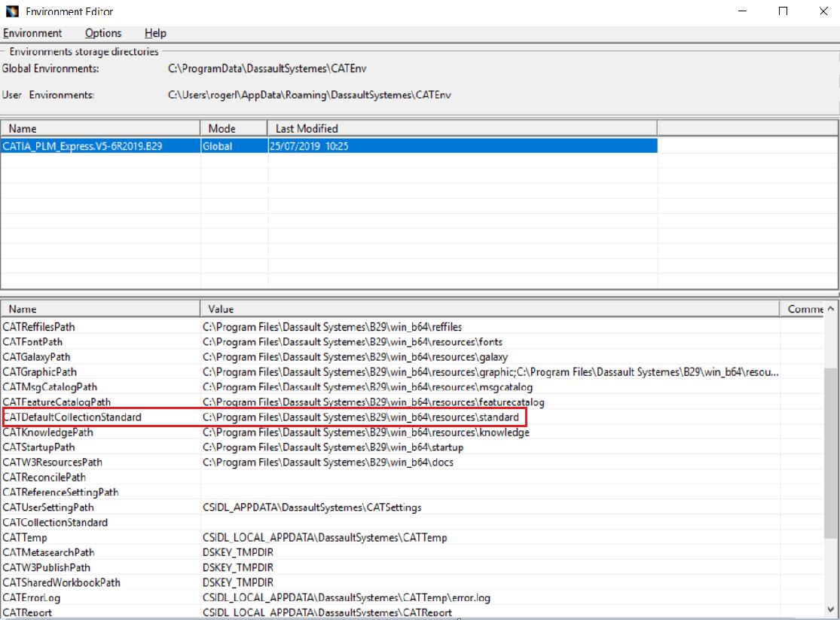Click the Value column header in variables list
Screen dimensions: 840x620
click(490, 309)
